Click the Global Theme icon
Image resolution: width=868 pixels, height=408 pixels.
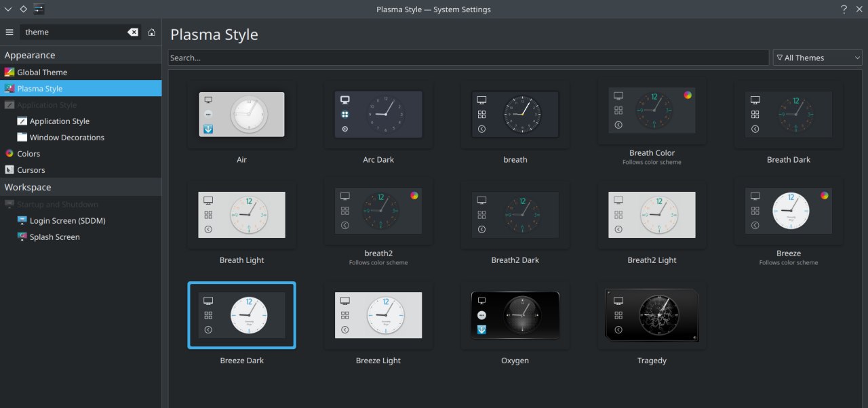(x=9, y=72)
